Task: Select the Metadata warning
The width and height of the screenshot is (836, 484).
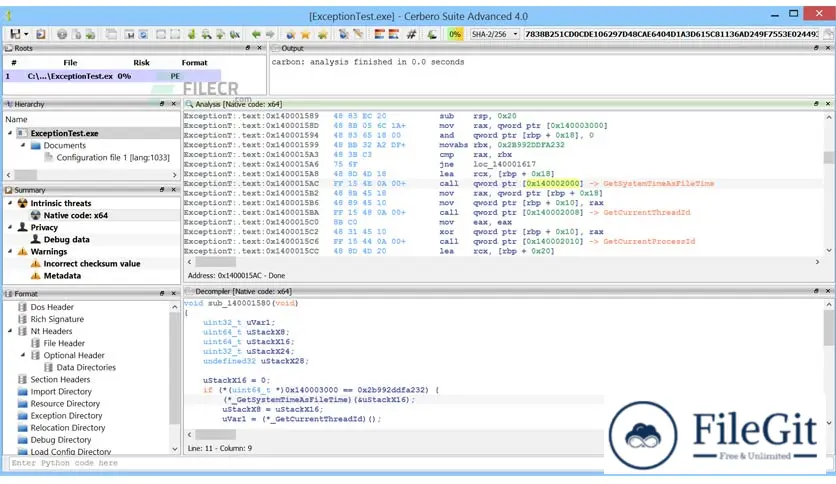Action: coord(62,276)
